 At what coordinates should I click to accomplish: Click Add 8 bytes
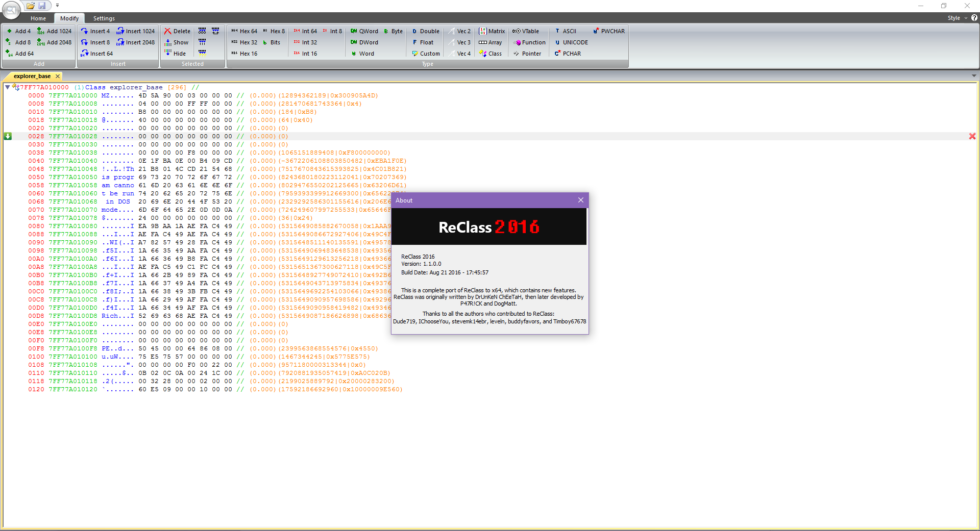tap(18, 42)
